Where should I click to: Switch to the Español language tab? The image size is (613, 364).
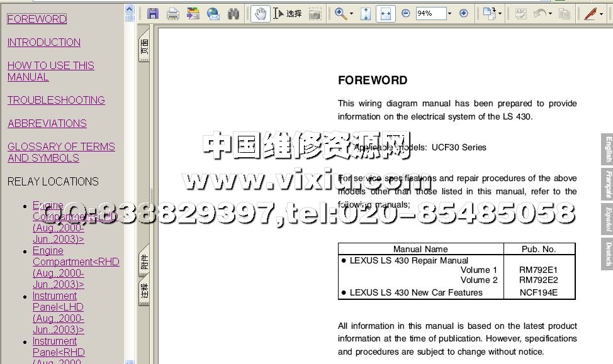point(607,219)
